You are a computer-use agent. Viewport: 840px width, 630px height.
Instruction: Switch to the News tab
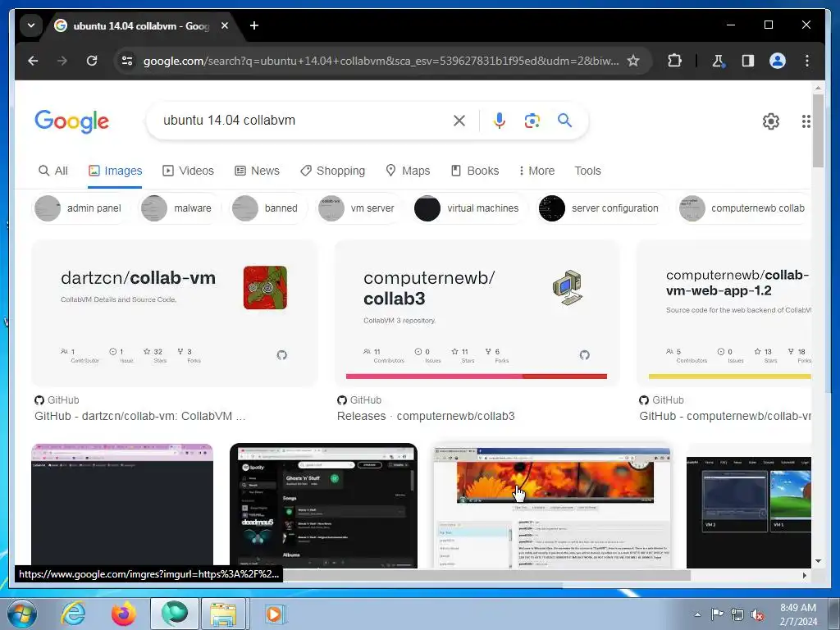(257, 171)
